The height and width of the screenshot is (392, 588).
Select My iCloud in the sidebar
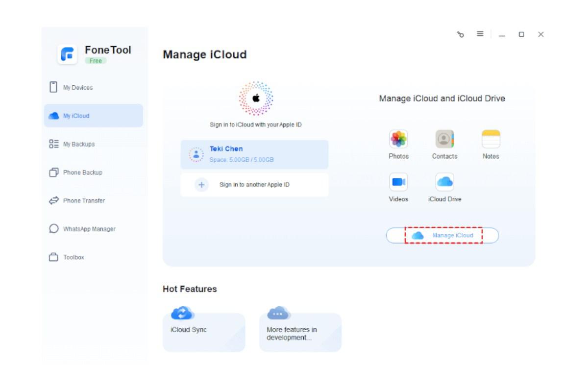coord(93,116)
